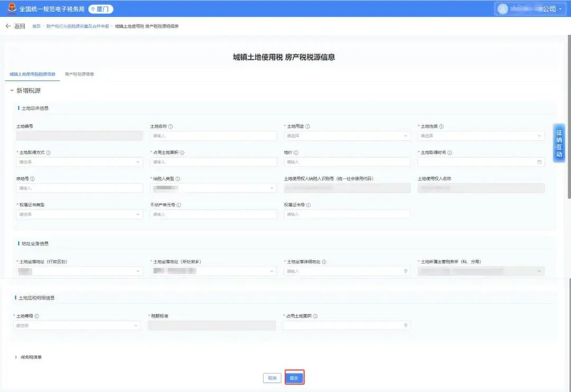The image size is (571, 392).
Task: Open the company account dropdown menu
Action: [x=530, y=9]
